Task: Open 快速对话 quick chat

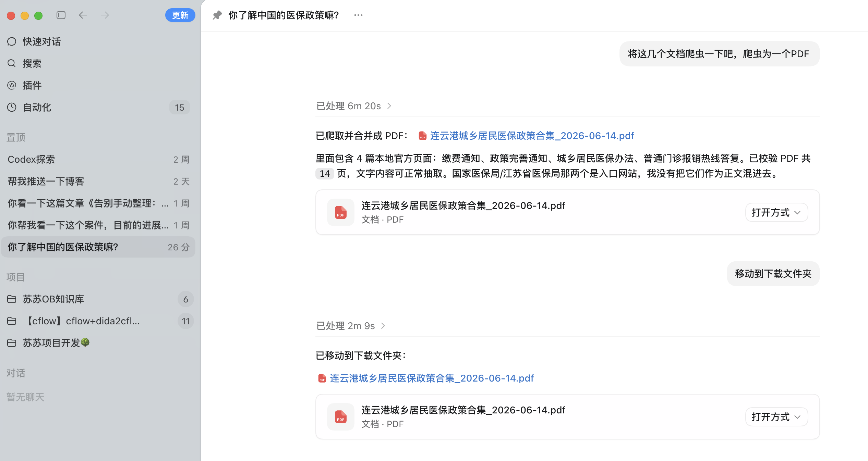Action: (98, 41)
